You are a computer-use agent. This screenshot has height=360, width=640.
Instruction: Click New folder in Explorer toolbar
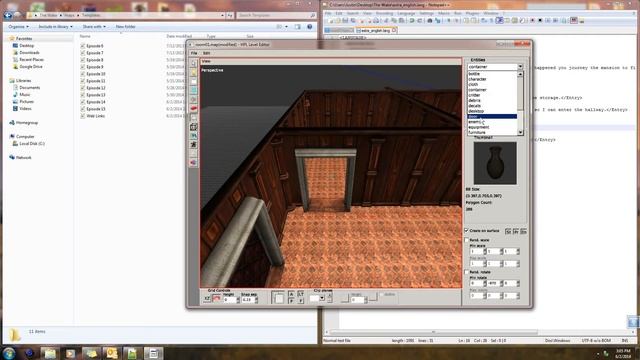pos(126,27)
